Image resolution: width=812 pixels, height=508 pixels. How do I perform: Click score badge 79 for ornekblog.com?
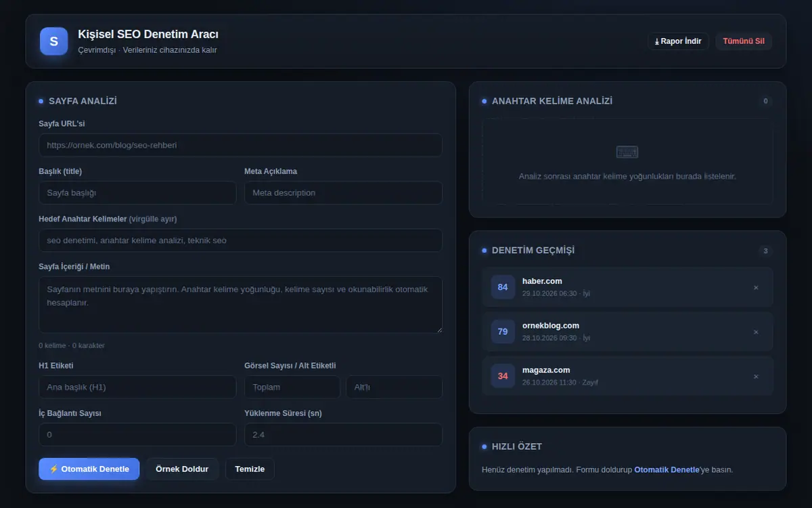pos(503,332)
